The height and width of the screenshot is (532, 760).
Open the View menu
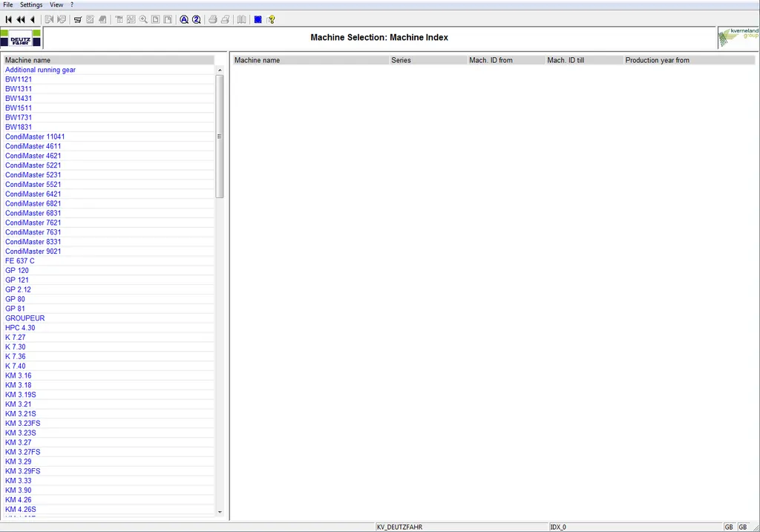[56, 5]
